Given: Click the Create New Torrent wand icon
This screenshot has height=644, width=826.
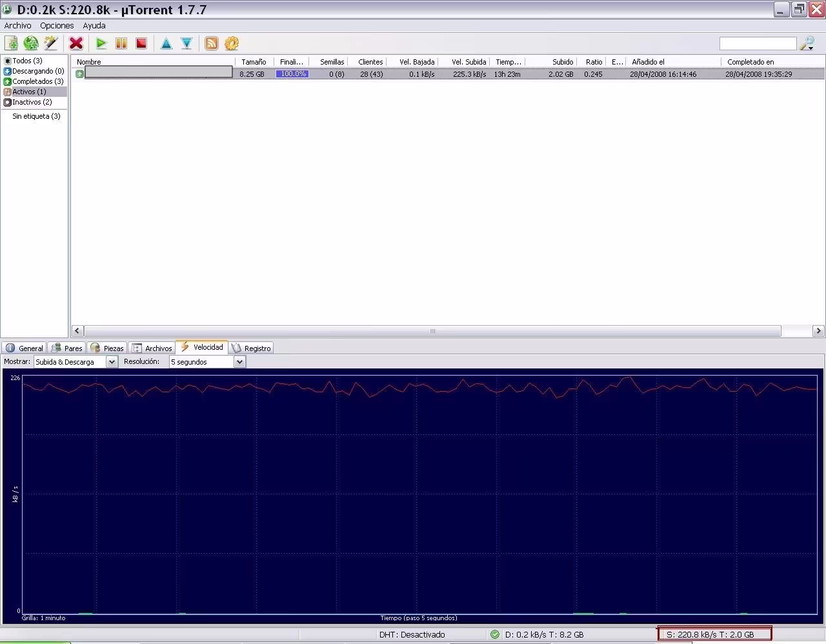Looking at the screenshot, I should tap(50, 43).
